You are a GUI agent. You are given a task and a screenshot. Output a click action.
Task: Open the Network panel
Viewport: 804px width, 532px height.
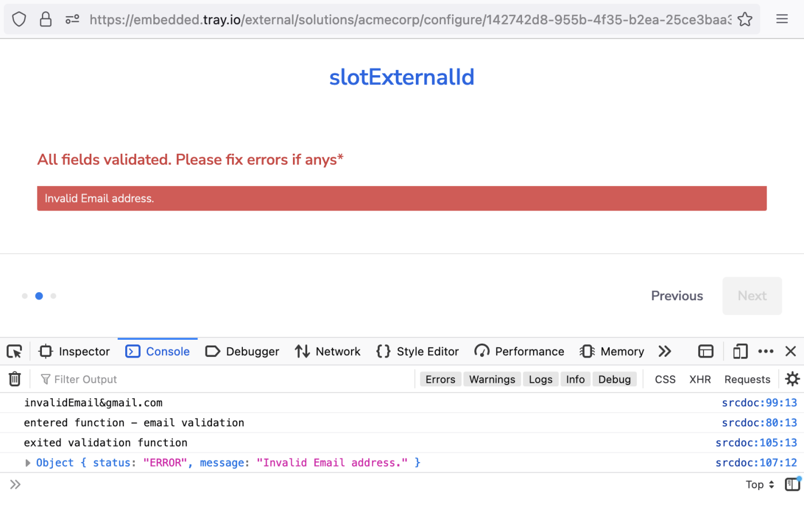[x=327, y=351]
